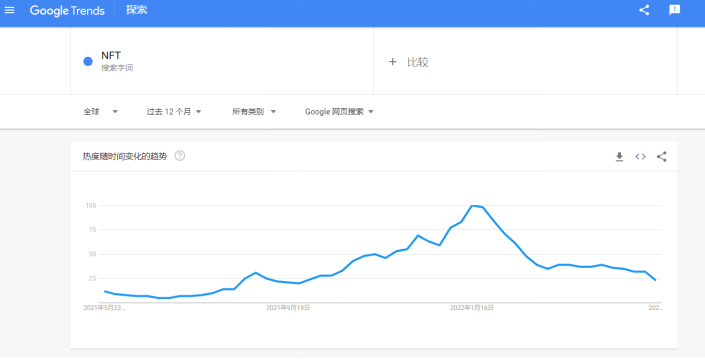Expand the 全球 region dropdown
This screenshot has height=363, width=705.
coord(101,112)
